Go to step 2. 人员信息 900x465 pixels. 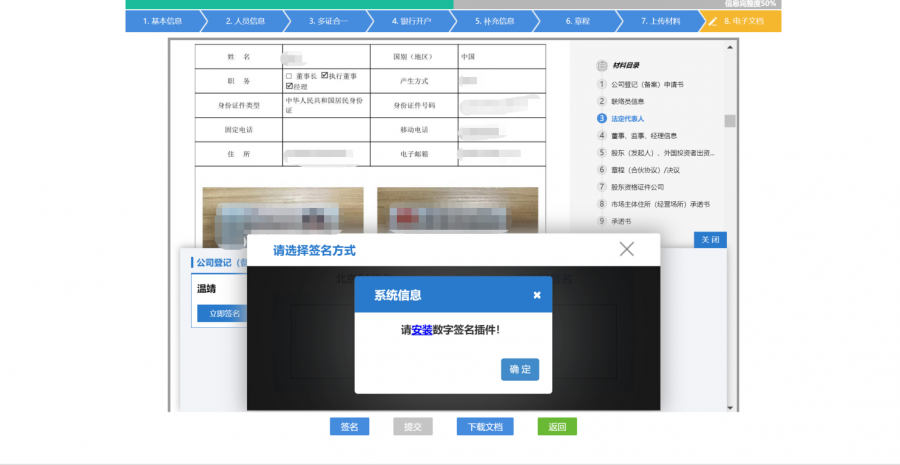point(246,21)
